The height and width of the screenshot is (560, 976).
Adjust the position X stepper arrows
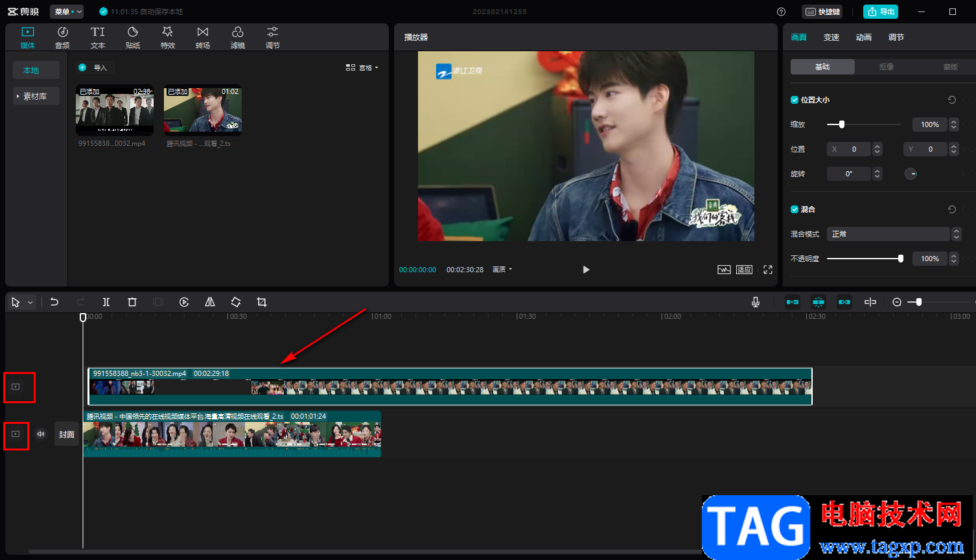[877, 149]
